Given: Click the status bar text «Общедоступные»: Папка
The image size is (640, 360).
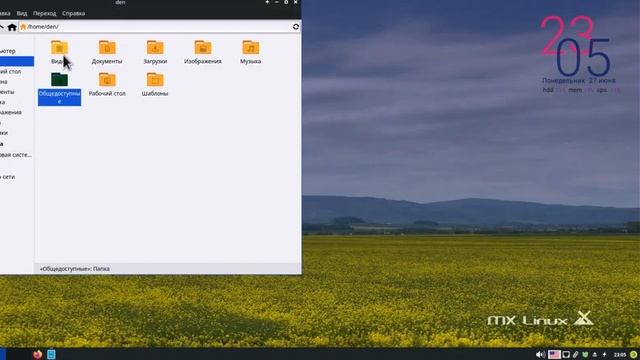Looking at the screenshot, I should pyautogui.click(x=75, y=269).
